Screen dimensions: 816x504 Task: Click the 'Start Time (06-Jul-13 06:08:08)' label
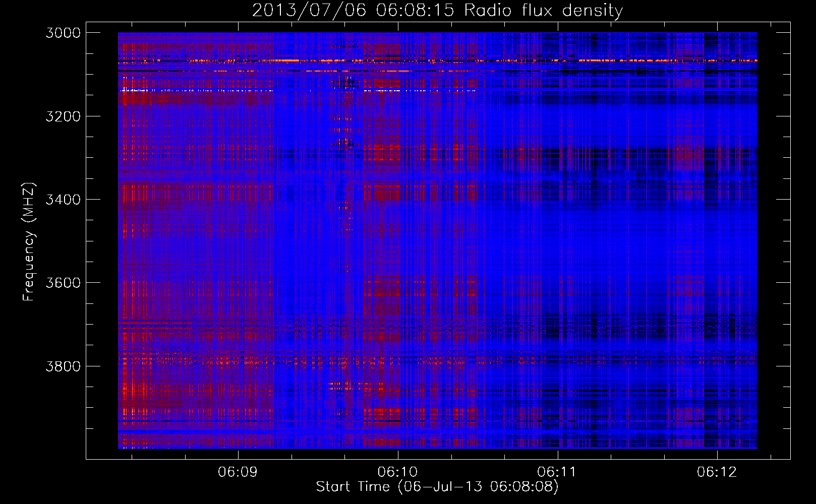coord(437,487)
